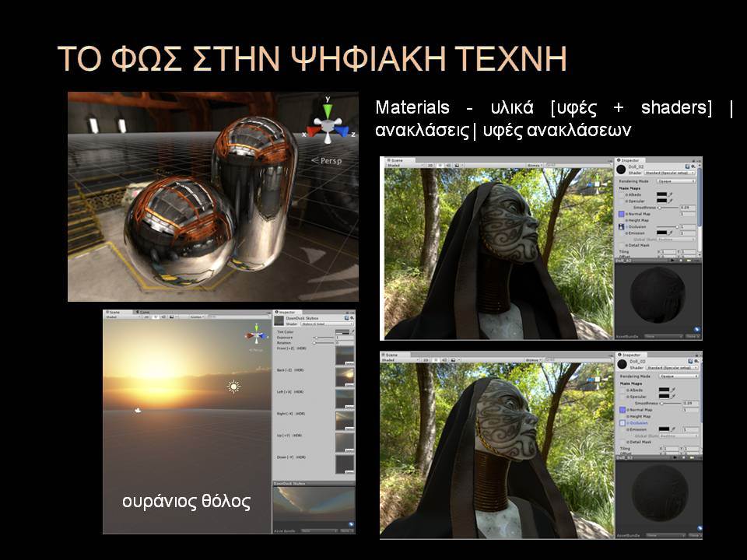Select the Right [-X] texture thumbnail
The width and height of the screenshot is (747, 560).
pyautogui.click(x=345, y=422)
